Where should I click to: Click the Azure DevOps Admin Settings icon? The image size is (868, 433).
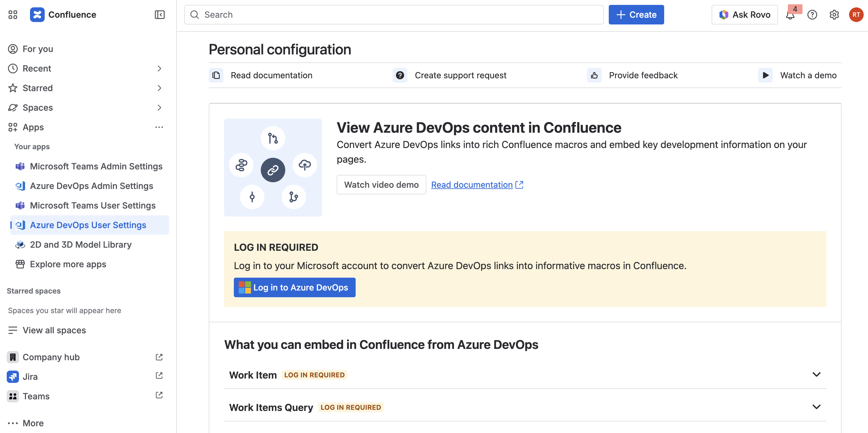pos(20,186)
